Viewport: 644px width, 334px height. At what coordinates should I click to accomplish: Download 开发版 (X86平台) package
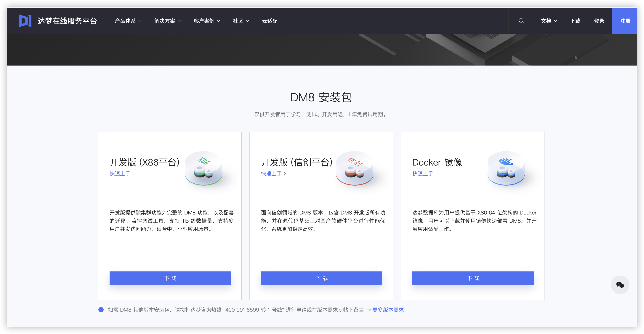click(170, 278)
